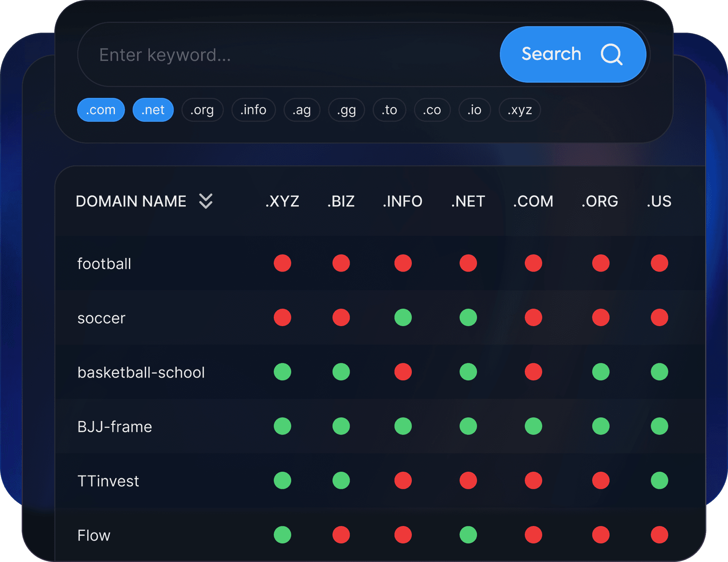This screenshot has width=728, height=562.
Task: Click the green dot for BJJ-frame under .ORG
Action: 600,426
